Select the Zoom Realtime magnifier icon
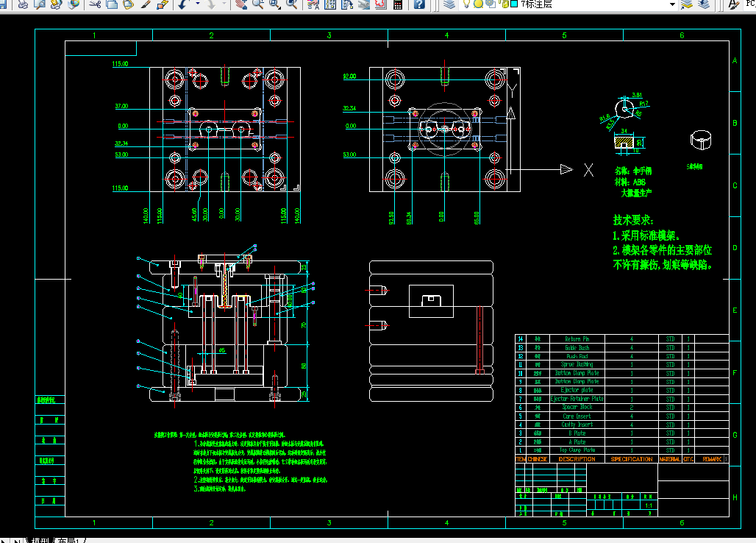756x543 pixels. pos(258,4)
